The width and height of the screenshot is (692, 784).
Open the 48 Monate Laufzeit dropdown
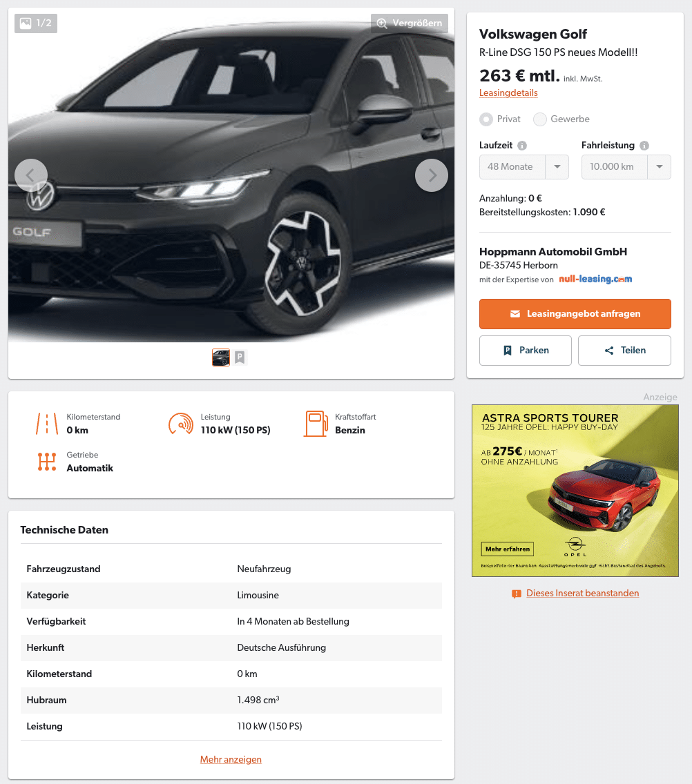[524, 167]
